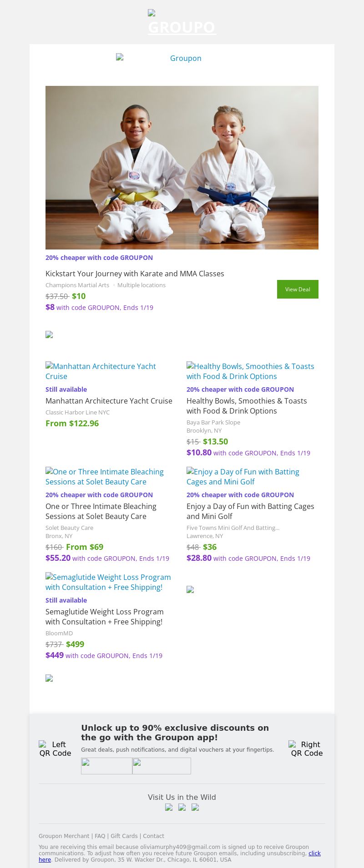Screen dimensions: 364x868
Task: Click the green View Deal button
Action: tap(298, 289)
